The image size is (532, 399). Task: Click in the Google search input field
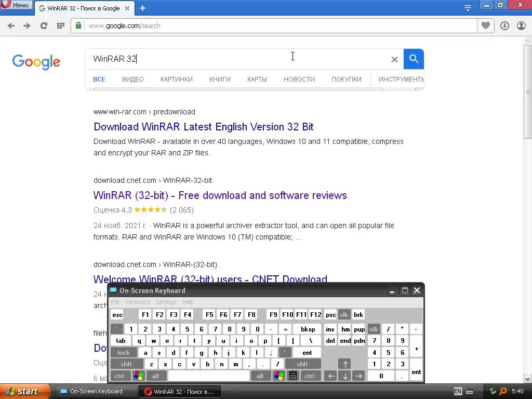pos(237,59)
